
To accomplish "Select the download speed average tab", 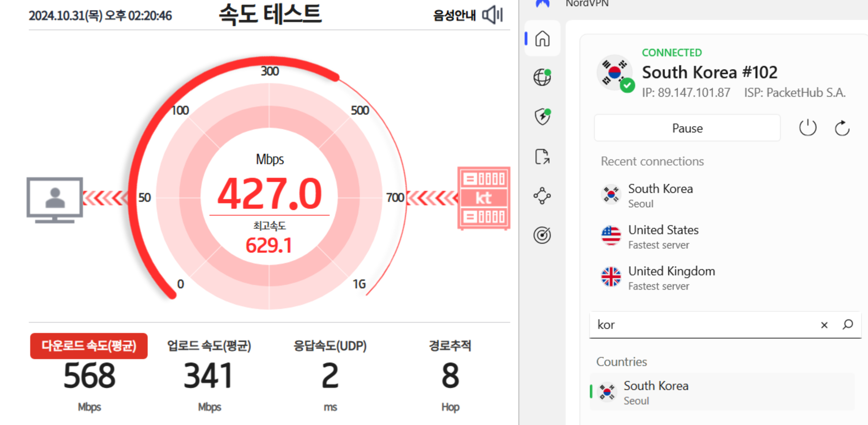I will (x=89, y=346).
